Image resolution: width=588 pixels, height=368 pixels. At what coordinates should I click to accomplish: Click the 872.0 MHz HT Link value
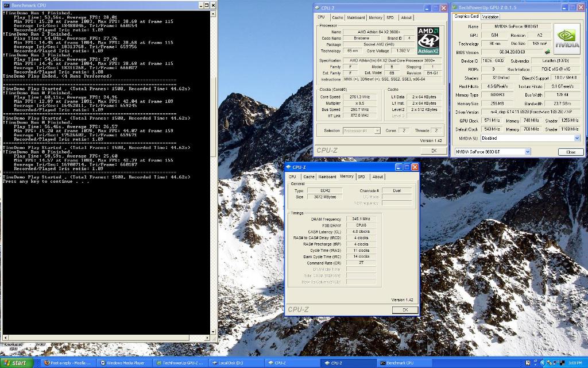[359, 116]
